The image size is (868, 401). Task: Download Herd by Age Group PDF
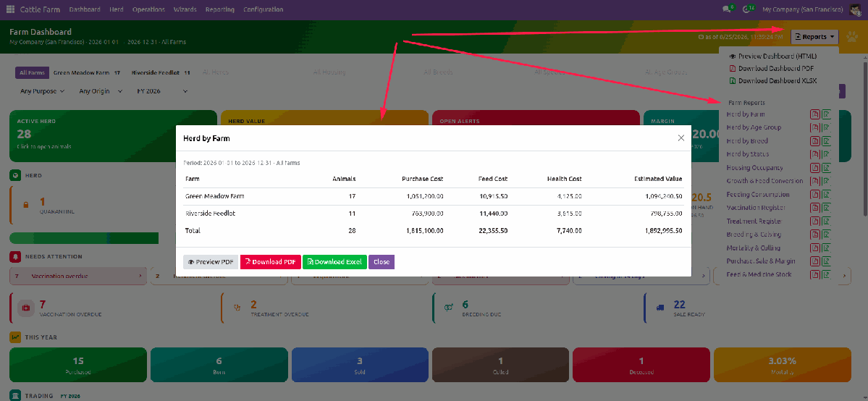coord(815,127)
